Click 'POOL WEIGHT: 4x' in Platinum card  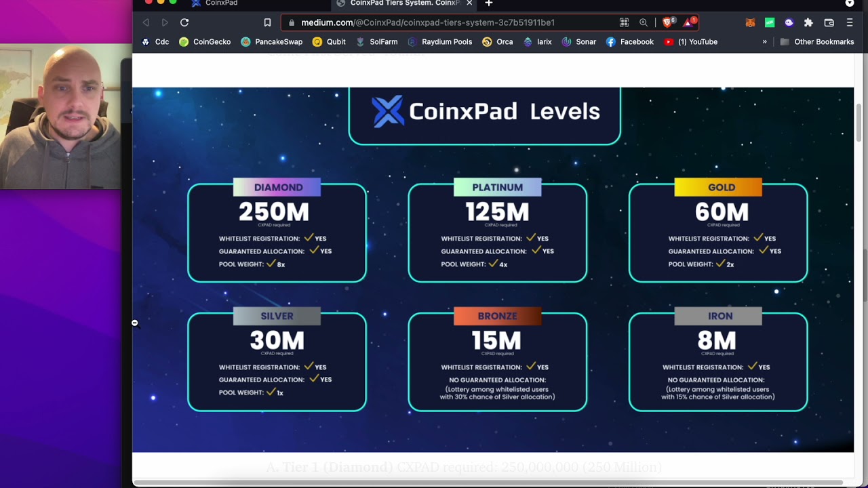[474, 264]
